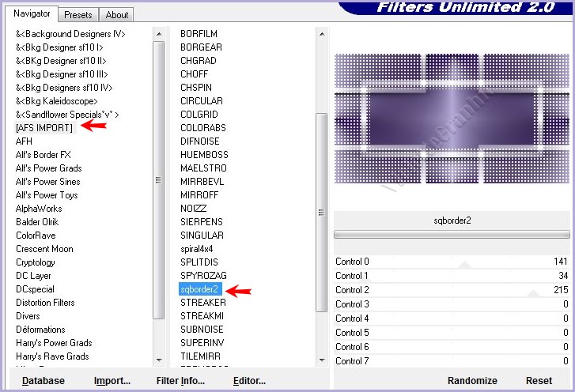
Task: Click the Database button
Action: 44,381
